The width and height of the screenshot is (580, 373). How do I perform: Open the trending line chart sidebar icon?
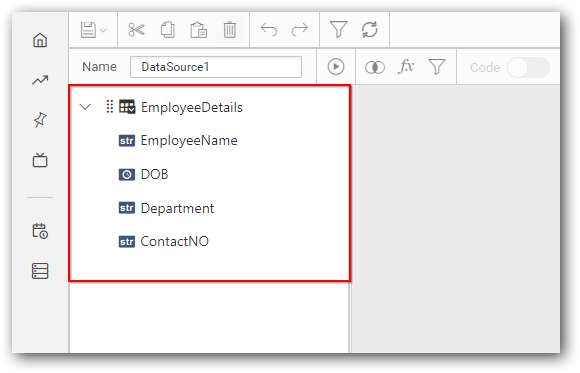40,80
